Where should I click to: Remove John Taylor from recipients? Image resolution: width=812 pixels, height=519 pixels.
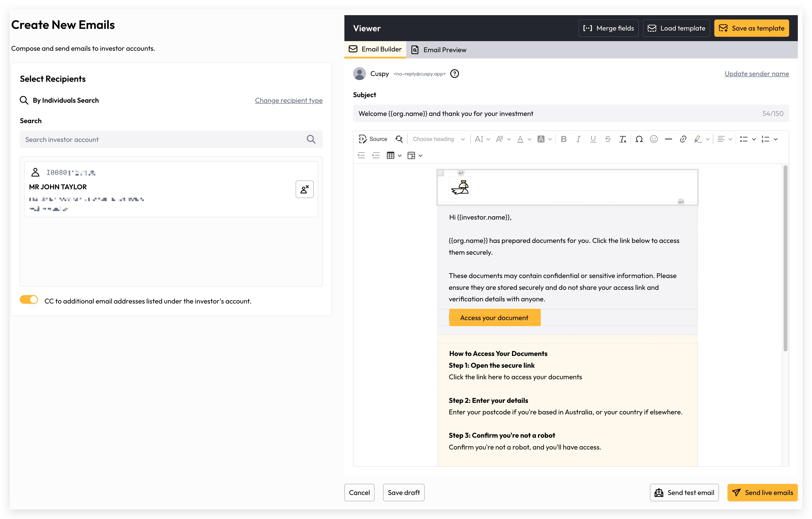point(304,189)
